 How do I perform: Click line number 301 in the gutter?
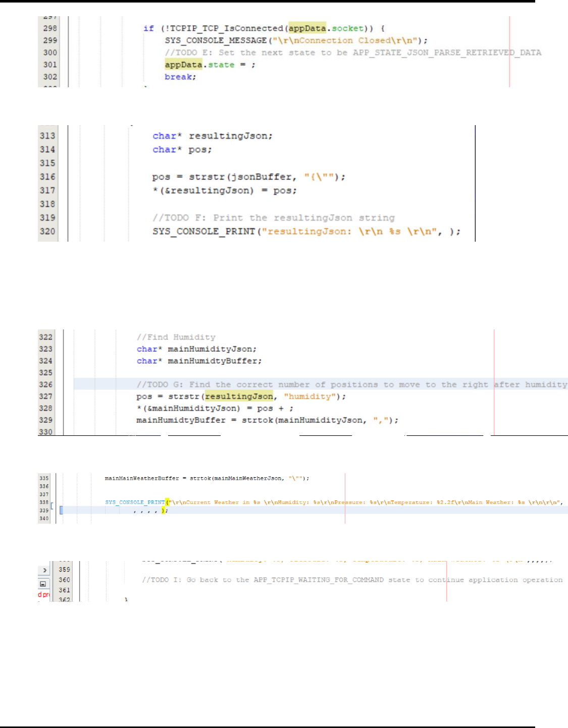(x=50, y=65)
